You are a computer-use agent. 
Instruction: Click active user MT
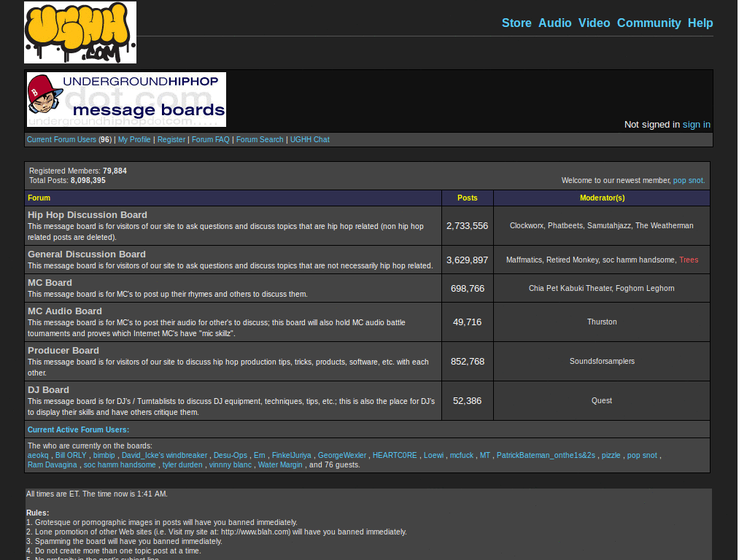485,455
